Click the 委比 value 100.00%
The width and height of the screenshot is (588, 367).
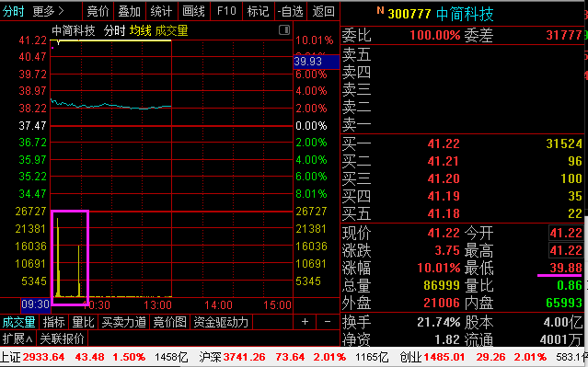(x=435, y=35)
